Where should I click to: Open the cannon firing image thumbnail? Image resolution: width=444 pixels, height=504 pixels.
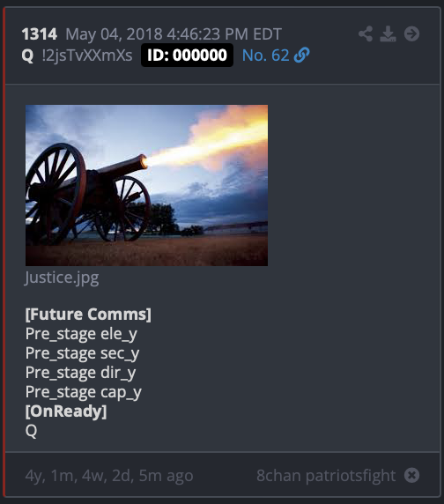[x=146, y=185]
